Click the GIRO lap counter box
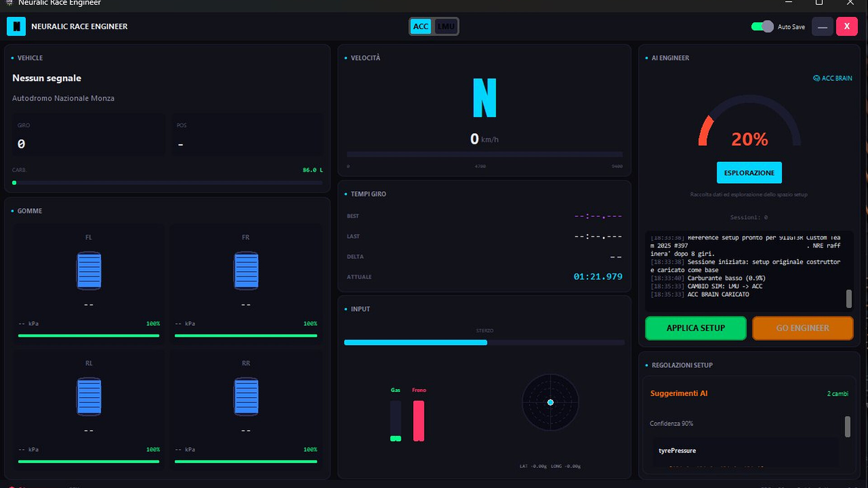 click(x=89, y=135)
